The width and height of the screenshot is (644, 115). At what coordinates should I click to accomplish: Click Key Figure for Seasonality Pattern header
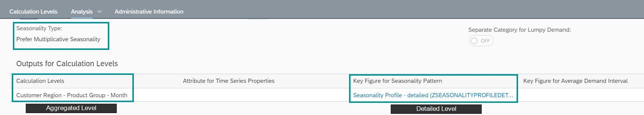(x=398, y=81)
